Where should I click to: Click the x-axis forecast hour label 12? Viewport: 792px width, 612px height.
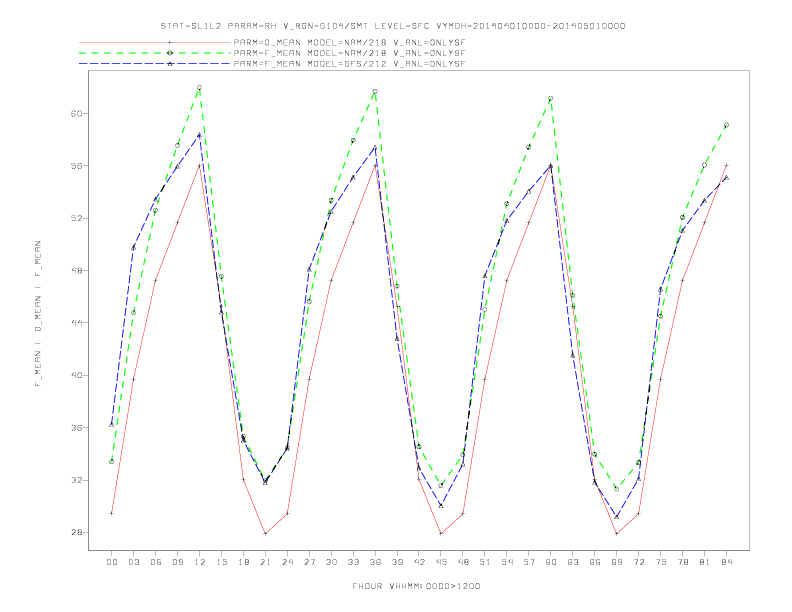200,562
